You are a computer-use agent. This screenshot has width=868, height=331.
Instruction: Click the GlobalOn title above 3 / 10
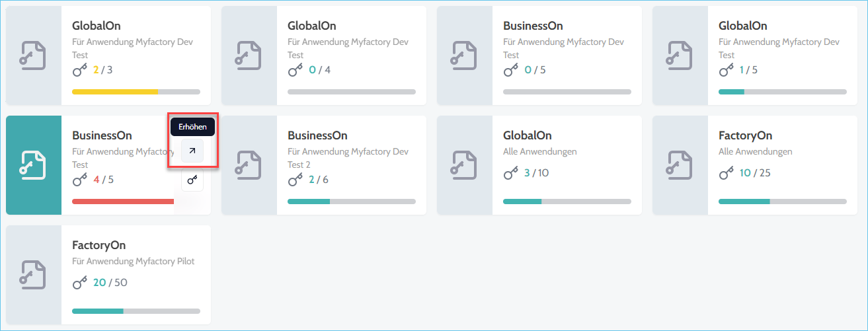(x=528, y=135)
